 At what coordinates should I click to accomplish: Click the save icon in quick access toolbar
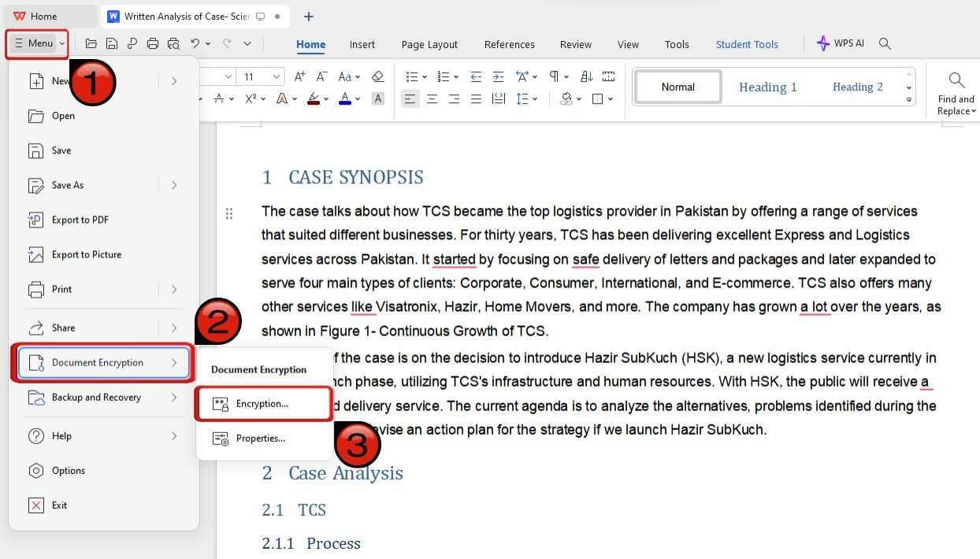tap(112, 44)
